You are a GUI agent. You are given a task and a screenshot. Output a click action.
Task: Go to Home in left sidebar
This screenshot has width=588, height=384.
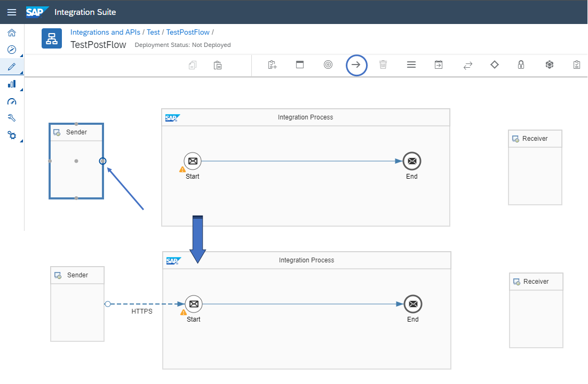click(12, 33)
